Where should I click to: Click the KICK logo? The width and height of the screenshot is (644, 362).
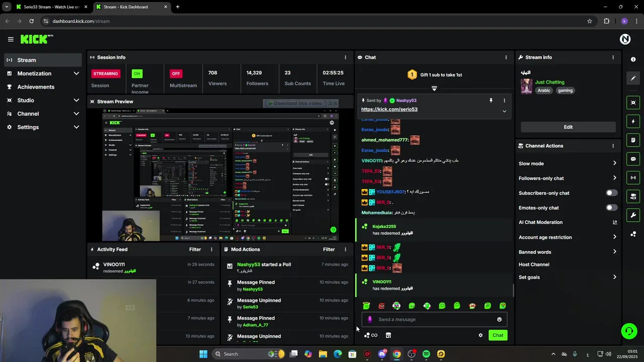click(36, 39)
